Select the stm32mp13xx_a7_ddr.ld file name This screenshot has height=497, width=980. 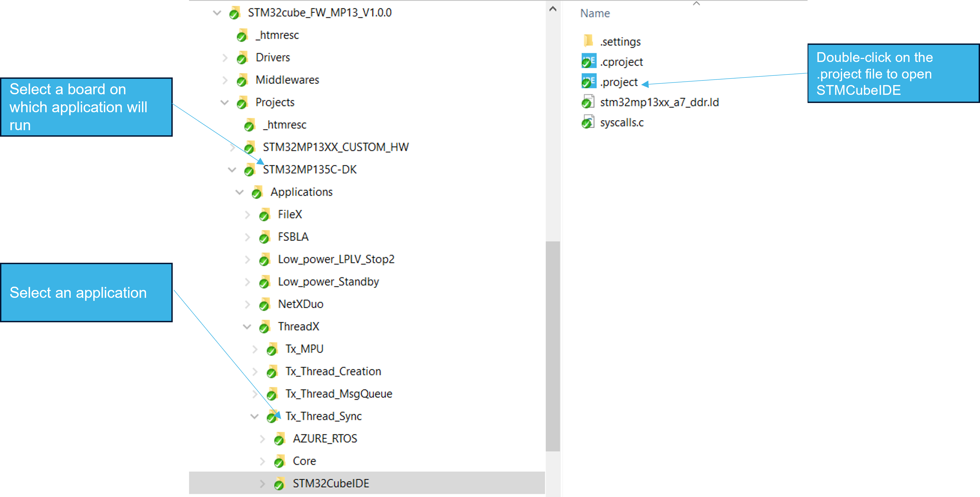pyautogui.click(x=659, y=102)
